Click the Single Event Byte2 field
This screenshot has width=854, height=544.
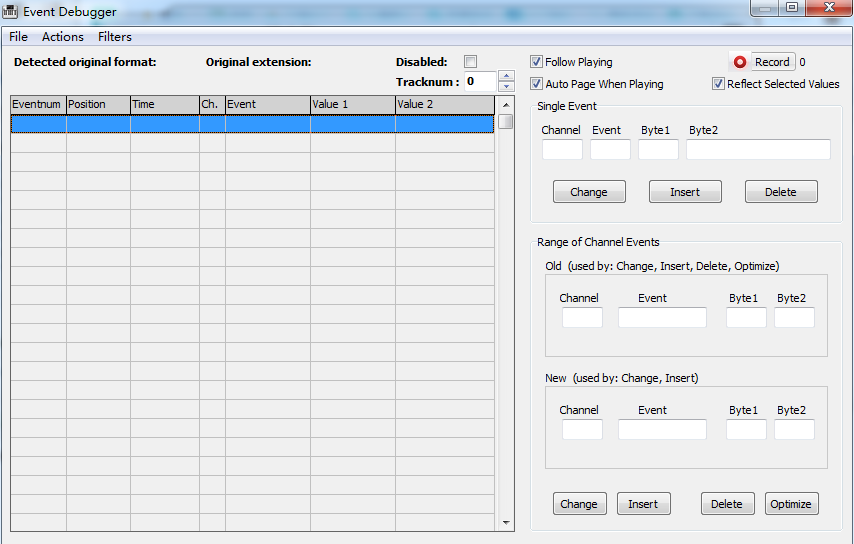[x=758, y=150]
